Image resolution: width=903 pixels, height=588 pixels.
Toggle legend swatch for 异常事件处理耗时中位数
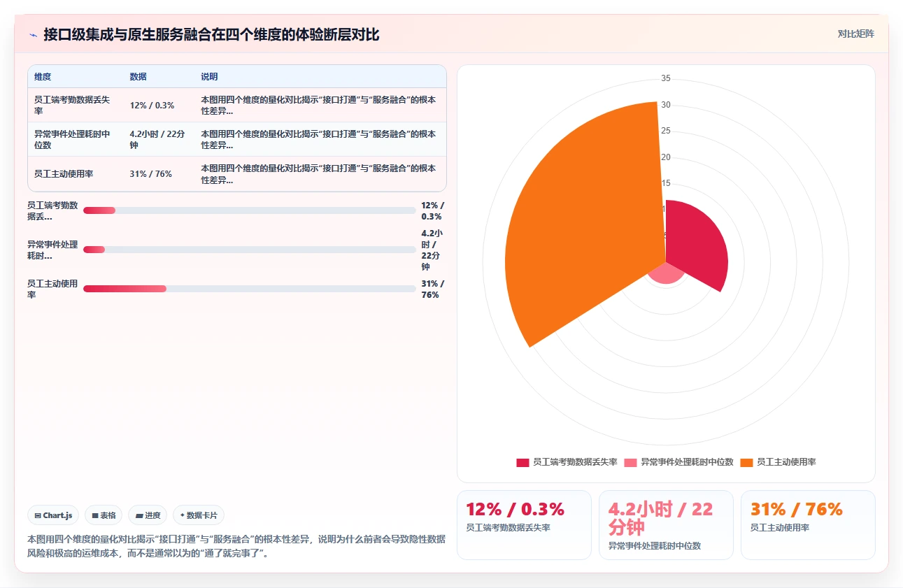[x=631, y=462]
